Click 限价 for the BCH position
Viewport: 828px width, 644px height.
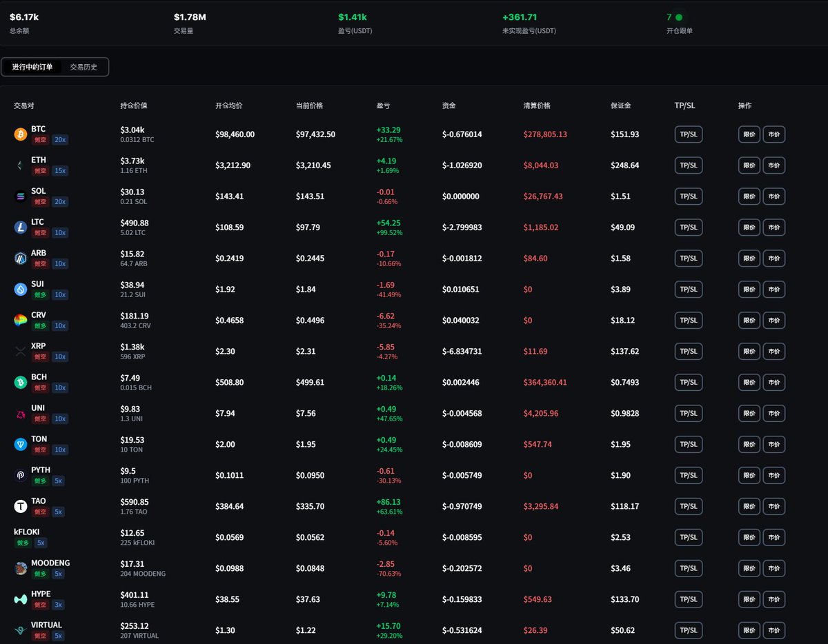pos(749,383)
